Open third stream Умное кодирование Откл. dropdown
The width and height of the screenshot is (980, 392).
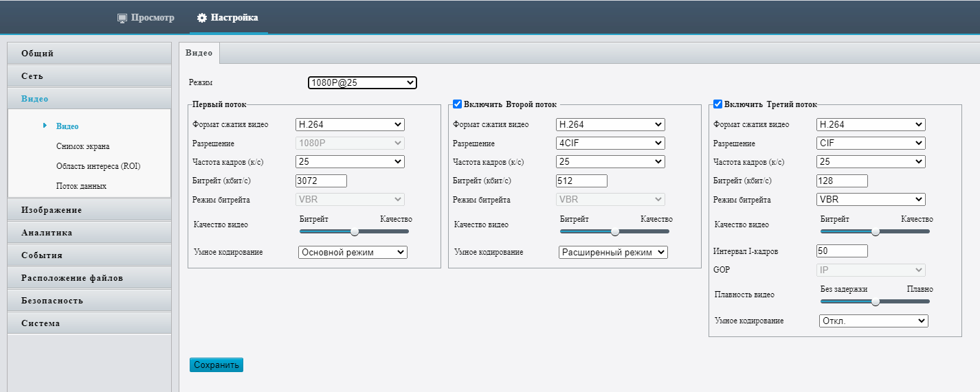(x=873, y=321)
